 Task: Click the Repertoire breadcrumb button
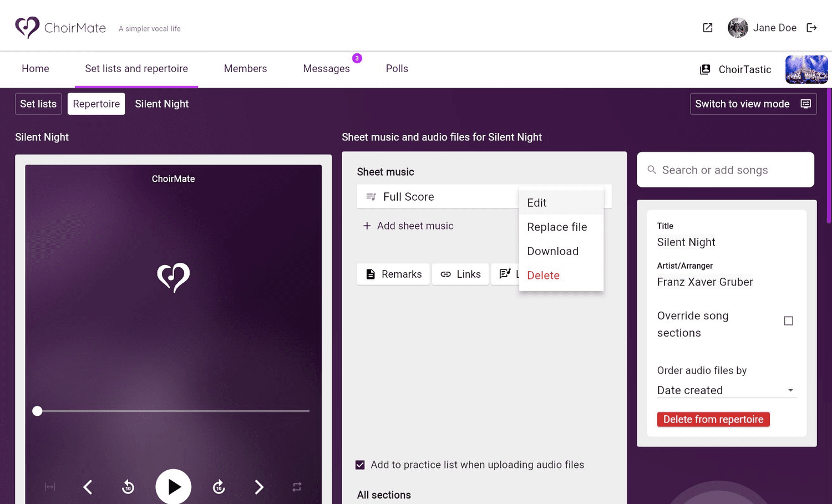[x=97, y=104]
